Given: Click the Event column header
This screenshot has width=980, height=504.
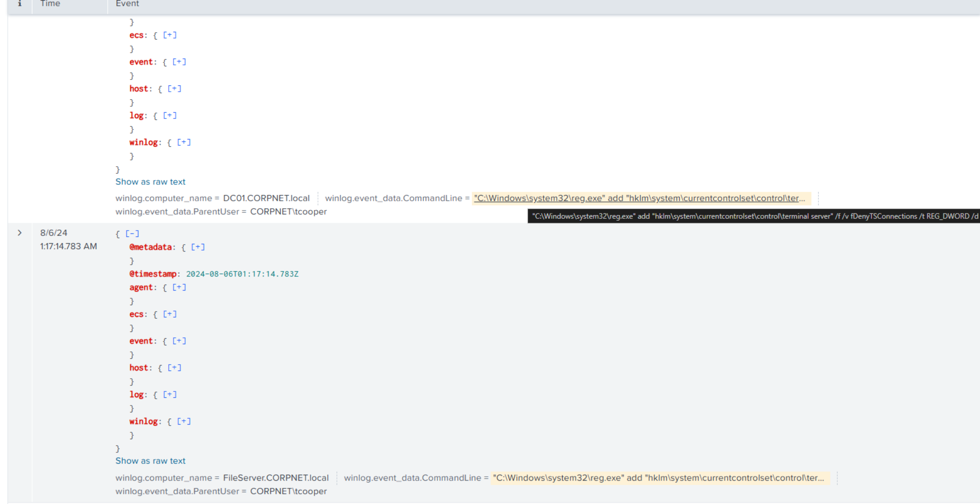Looking at the screenshot, I should coord(127,4).
